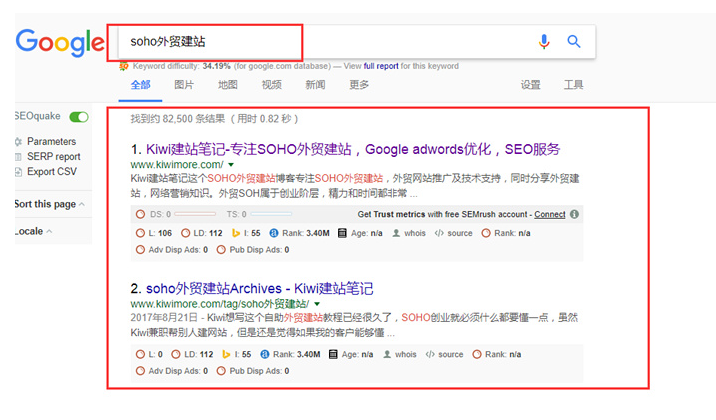
Task: Start voice search with the microphone icon
Action: tap(544, 42)
